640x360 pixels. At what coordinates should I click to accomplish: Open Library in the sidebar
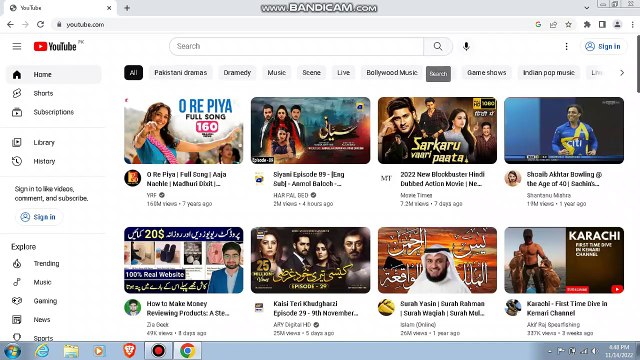pyautogui.click(x=53, y=142)
